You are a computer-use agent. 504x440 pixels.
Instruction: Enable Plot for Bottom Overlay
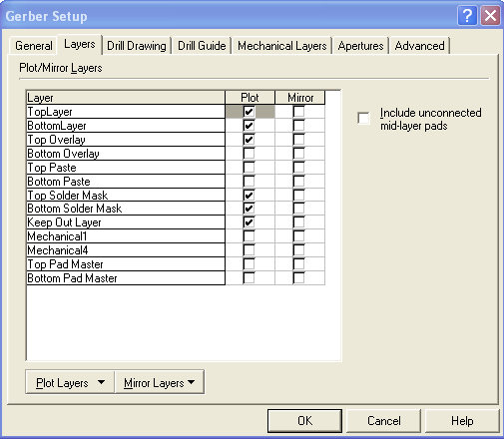click(249, 154)
